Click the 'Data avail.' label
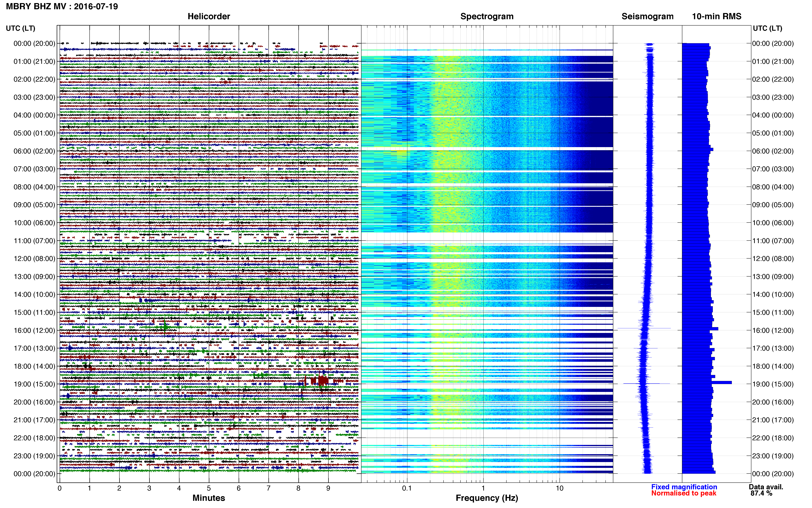This screenshot has width=812, height=508. pos(766,487)
